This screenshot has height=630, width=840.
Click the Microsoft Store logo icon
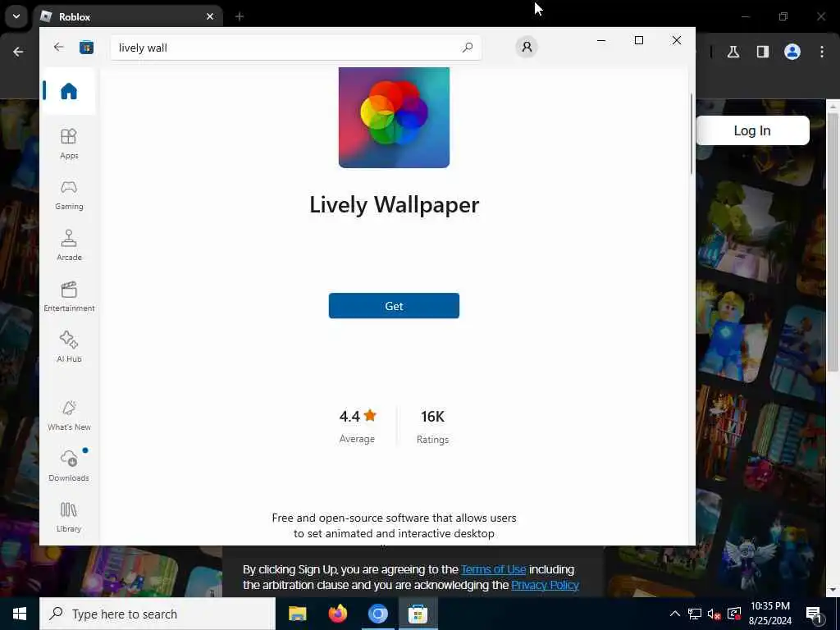(86, 48)
